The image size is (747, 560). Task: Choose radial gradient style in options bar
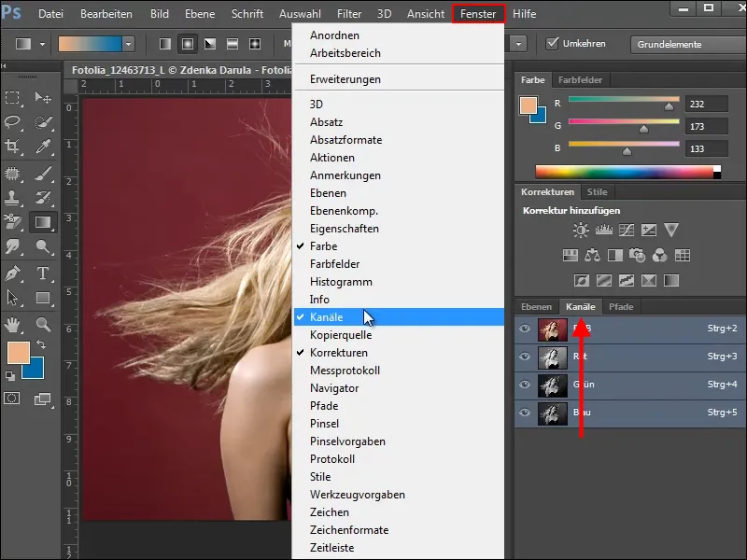point(188,44)
